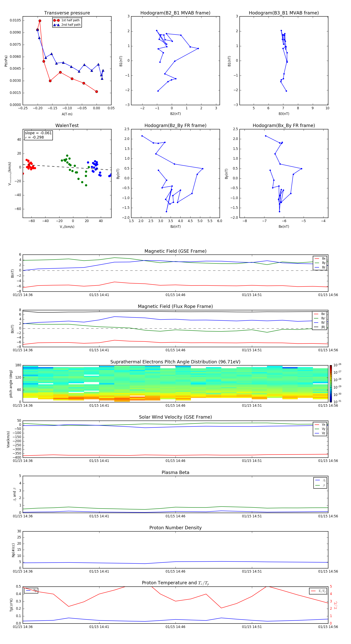
Task: Click the "10^-26" colorbar tick label
Action: [x=337, y=365]
